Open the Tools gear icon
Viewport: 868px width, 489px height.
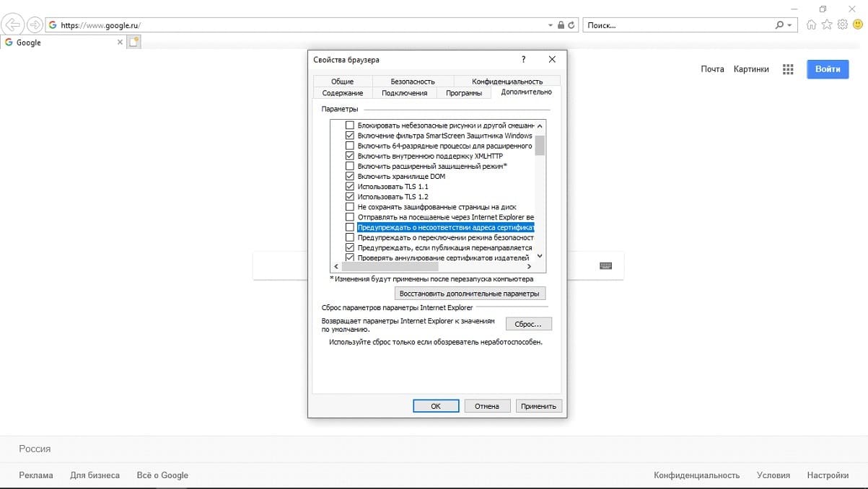[x=842, y=25]
